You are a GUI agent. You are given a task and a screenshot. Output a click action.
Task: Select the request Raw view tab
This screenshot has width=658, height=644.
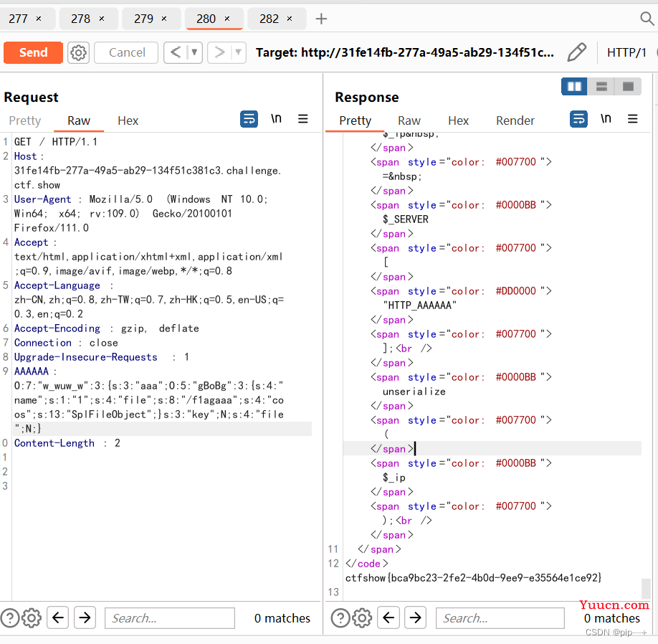(x=79, y=121)
